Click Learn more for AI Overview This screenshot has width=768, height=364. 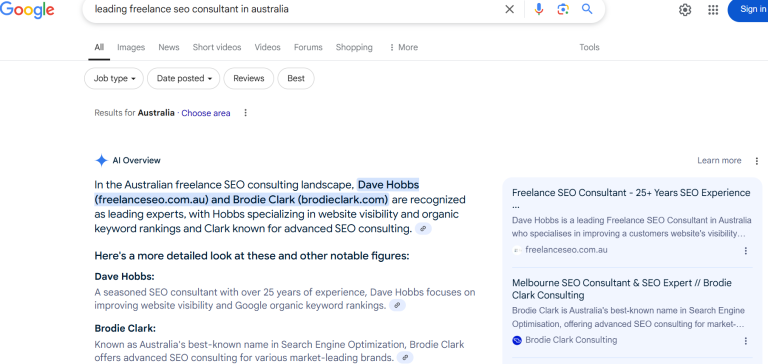(x=719, y=161)
